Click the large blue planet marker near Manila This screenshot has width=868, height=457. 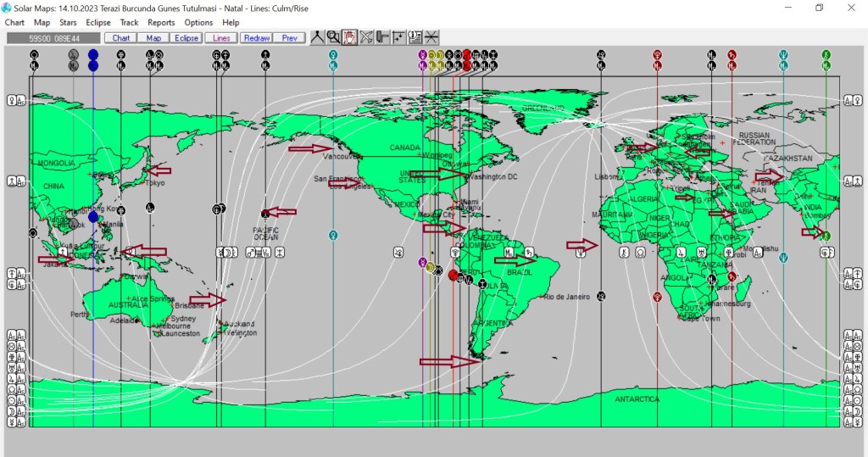pyautogui.click(x=93, y=217)
